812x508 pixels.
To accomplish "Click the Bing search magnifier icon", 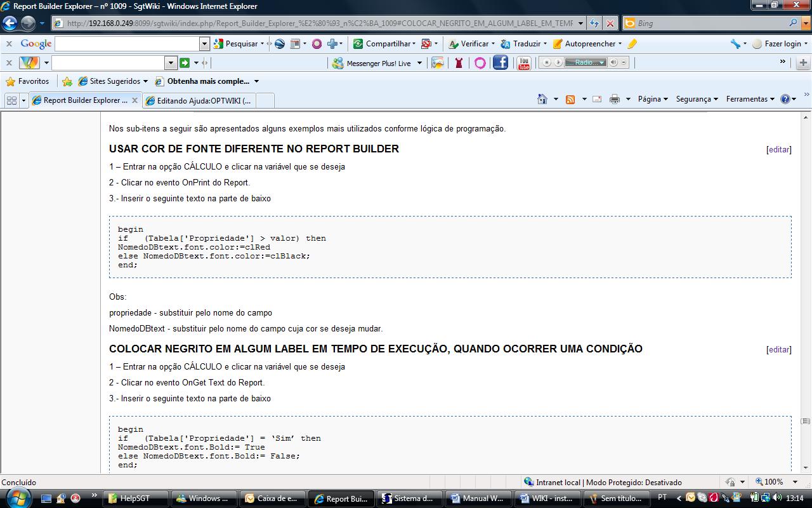I will coord(794,23).
